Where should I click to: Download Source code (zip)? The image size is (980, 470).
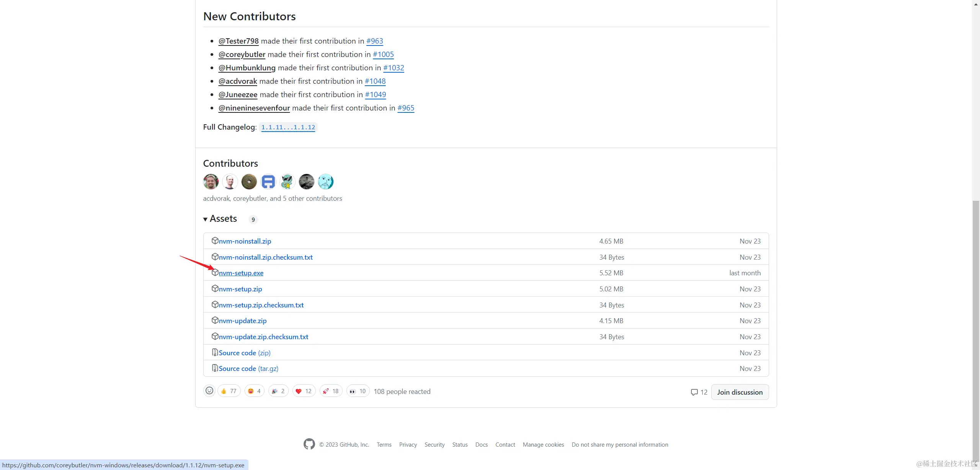[x=245, y=353]
